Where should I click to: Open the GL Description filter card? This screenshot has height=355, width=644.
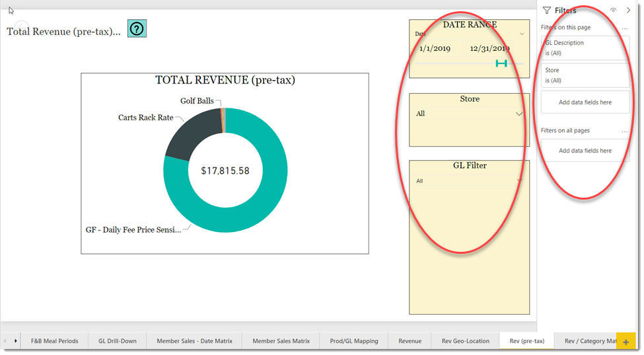click(x=585, y=48)
